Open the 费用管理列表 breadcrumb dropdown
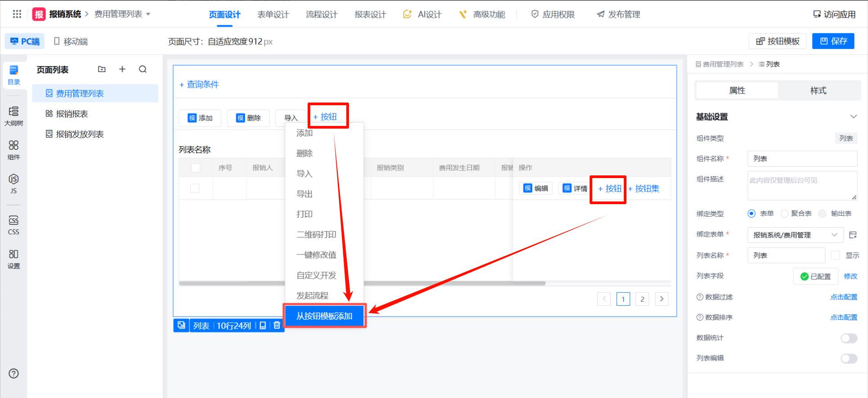 coord(148,14)
